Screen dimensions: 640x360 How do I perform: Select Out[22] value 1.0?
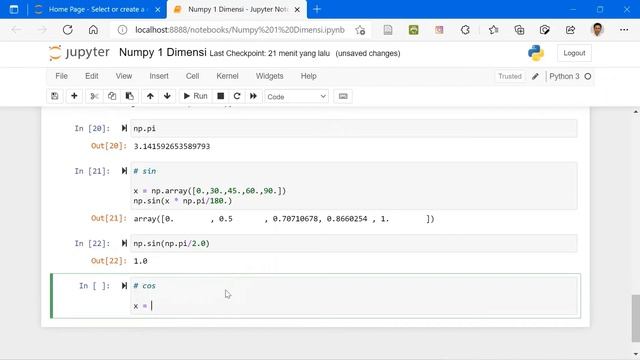coord(140,261)
